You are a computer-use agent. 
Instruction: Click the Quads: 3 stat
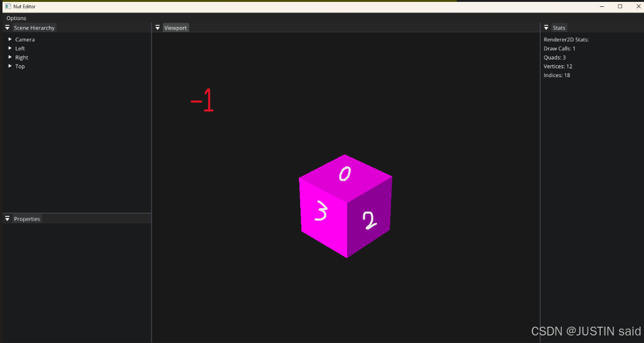tap(554, 58)
